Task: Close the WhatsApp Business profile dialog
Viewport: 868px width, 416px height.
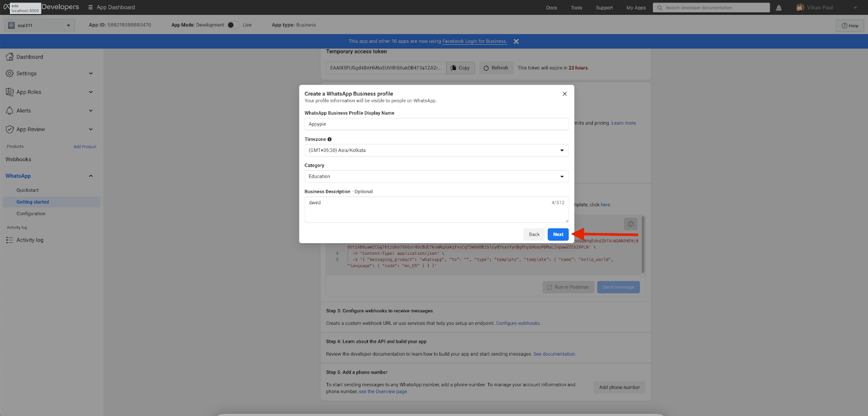Action: click(x=565, y=94)
